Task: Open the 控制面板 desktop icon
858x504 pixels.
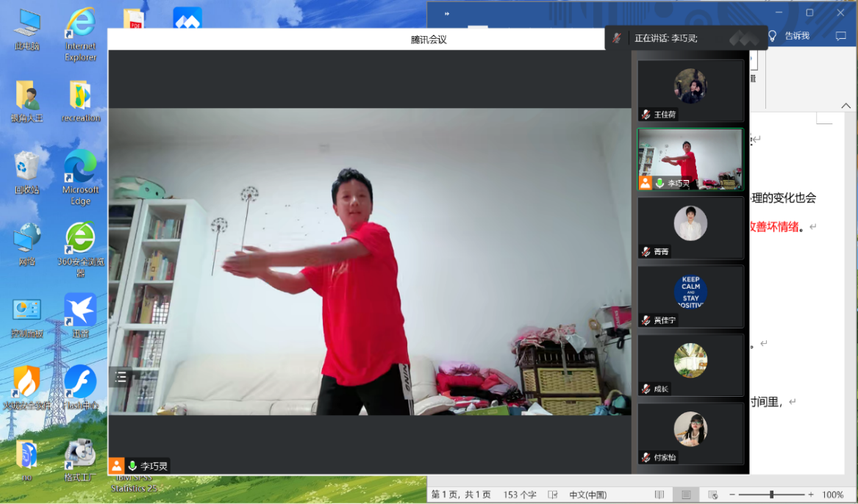Action: point(26,317)
